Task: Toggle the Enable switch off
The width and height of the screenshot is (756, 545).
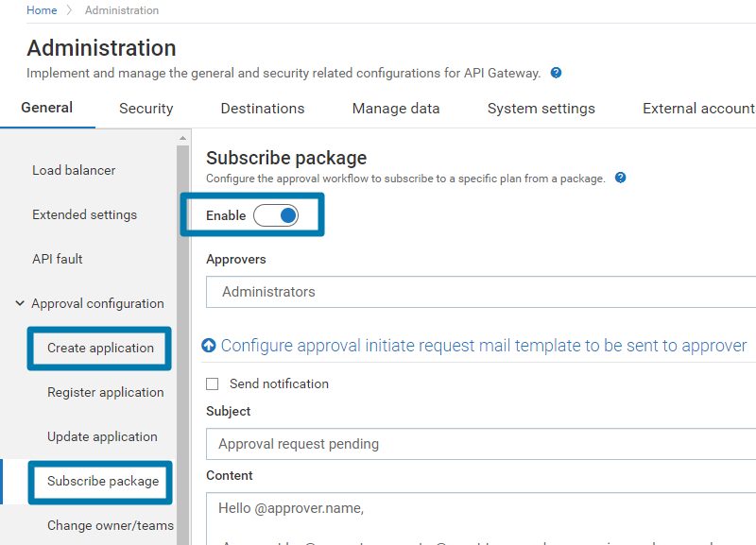Action: click(276, 215)
